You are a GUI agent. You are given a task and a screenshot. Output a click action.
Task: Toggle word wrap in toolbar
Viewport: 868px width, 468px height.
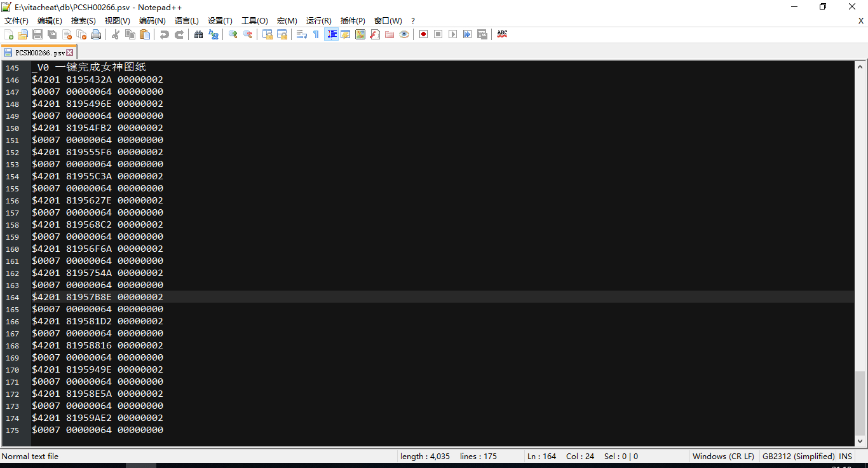coord(302,34)
